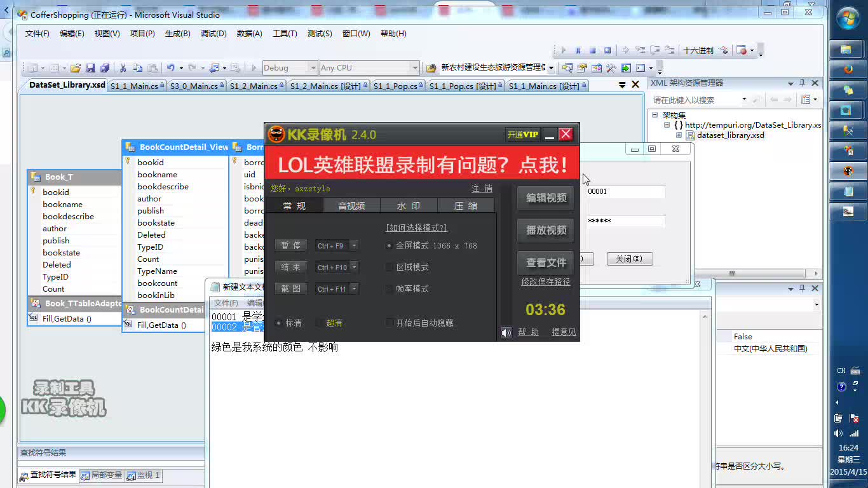Open the 压缩 tab in KK录像机
868x488 pixels.
[x=466, y=205]
